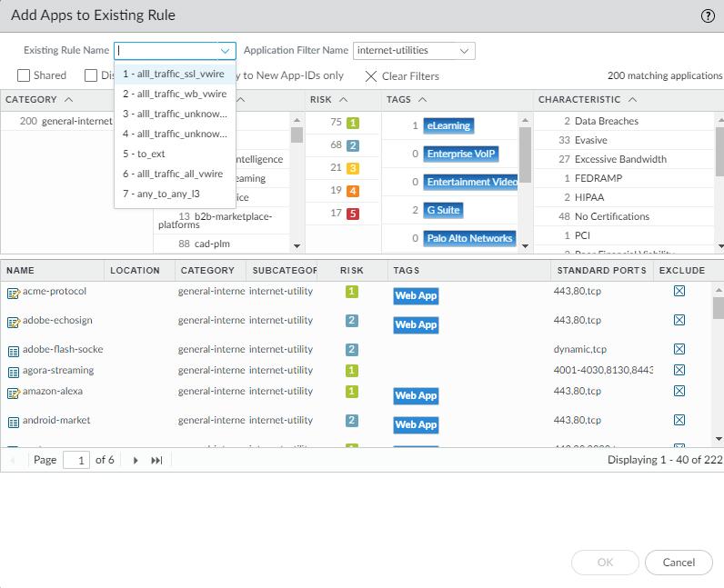The height and width of the screenshot is (588, 724).
Task: Click the page number input field
Action: tap(76, 461)
